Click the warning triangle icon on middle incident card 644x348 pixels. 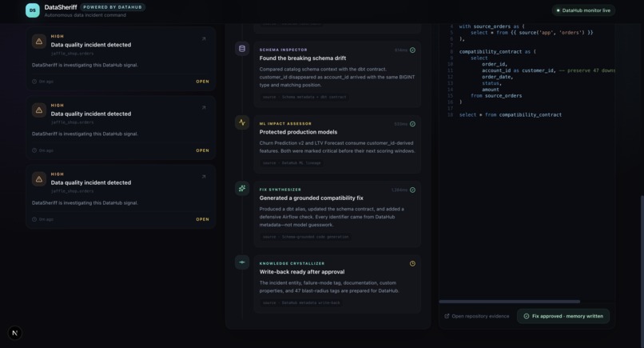[x=39, y=110]
